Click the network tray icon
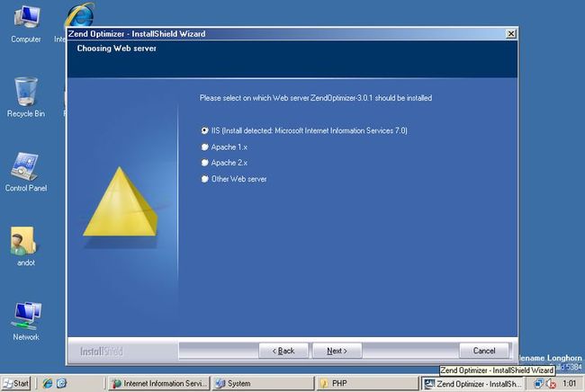The image size is (585, 392). (538, 383)
